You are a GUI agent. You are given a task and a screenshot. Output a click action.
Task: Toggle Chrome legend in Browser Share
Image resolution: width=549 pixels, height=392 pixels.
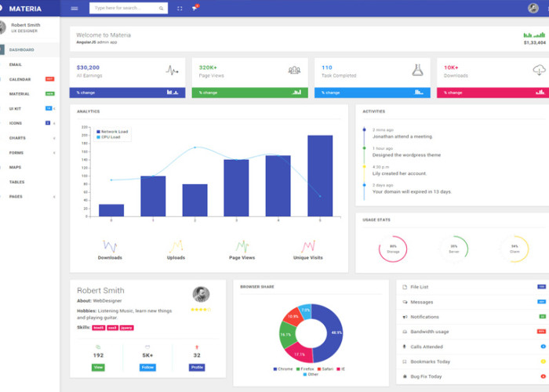click(283, 369)
